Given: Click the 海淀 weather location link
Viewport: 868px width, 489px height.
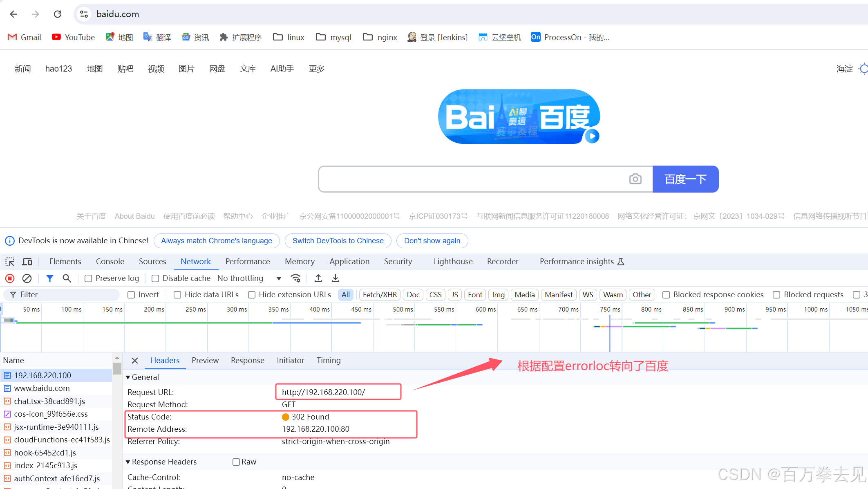Looking at the screenshot, I should coord(845,69).
